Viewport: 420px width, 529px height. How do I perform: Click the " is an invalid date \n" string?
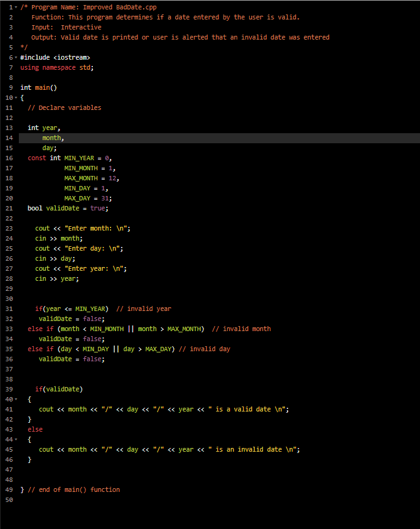[x=252, y=449]
